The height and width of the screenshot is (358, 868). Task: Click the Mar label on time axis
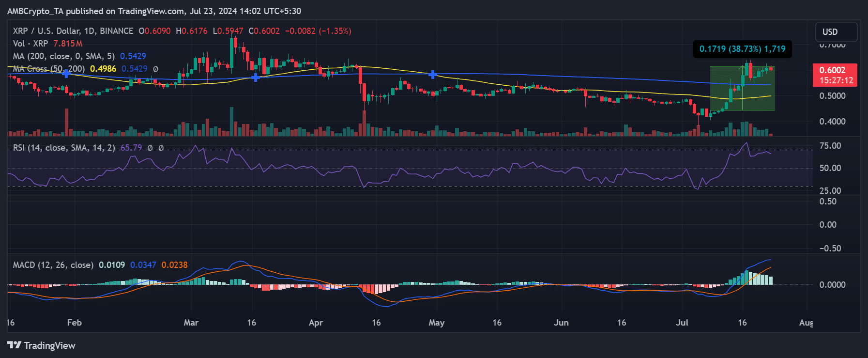(x=191, y=323)
